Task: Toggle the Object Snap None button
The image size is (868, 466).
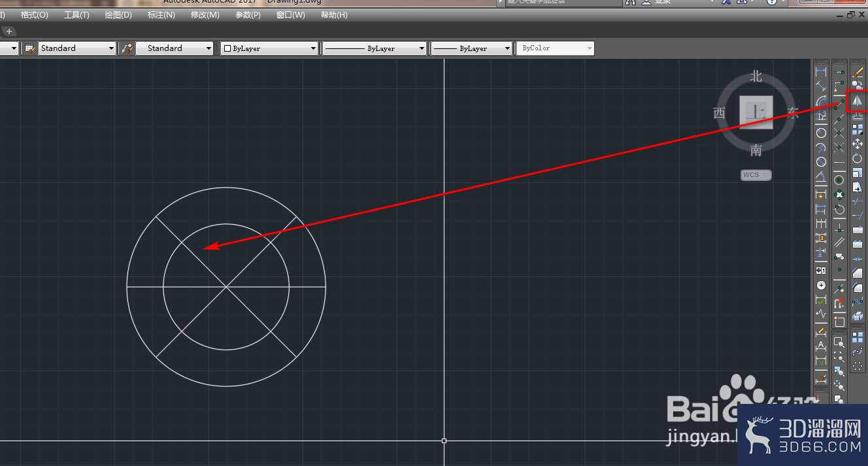Action: (x=839, y=303)
